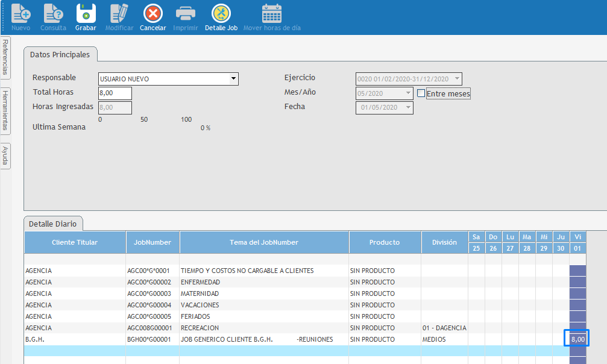The height and width of the screenshot is (364, 607).
Task: Switch to the Datos Principales tab
Action: pos(60,55)
